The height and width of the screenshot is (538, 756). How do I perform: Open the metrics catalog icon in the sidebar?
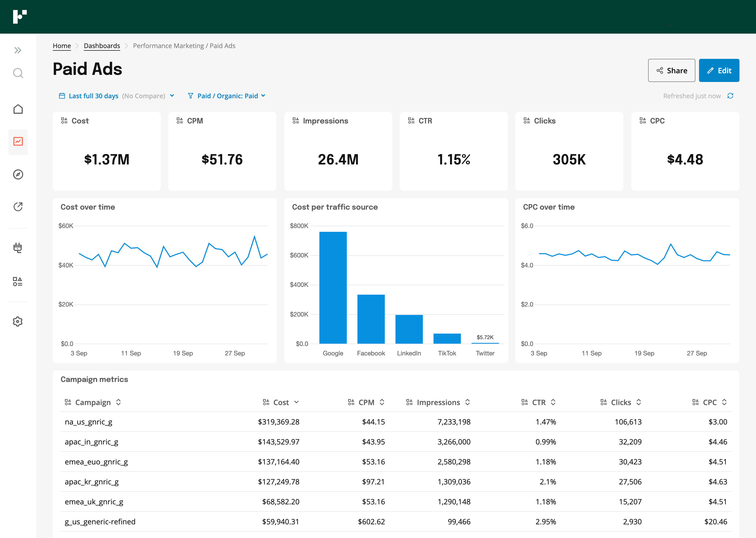[18, 282]
